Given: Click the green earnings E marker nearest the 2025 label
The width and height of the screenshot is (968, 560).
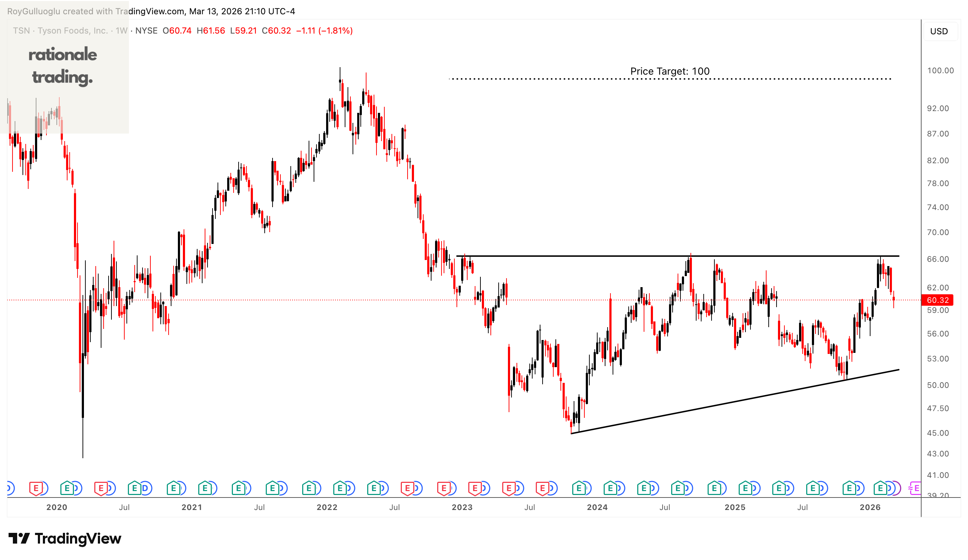Looking at the screenshot, I should [745, 489].
